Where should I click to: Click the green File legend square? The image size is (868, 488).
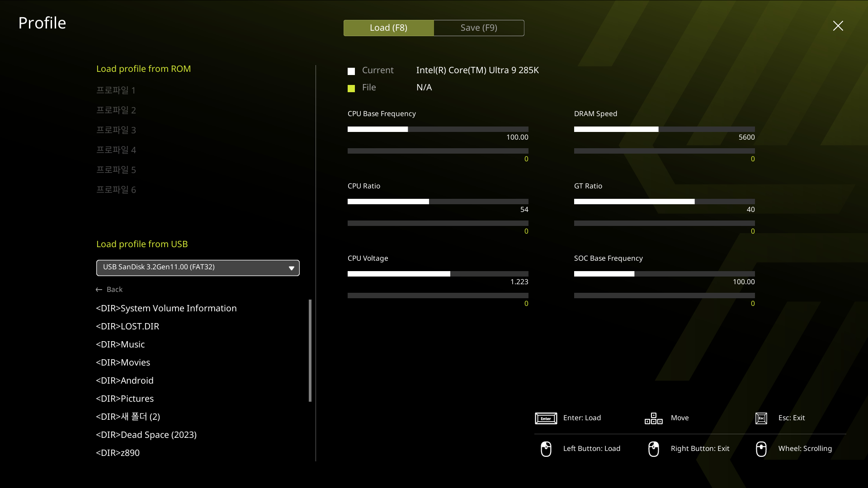(x=351, y=89)
